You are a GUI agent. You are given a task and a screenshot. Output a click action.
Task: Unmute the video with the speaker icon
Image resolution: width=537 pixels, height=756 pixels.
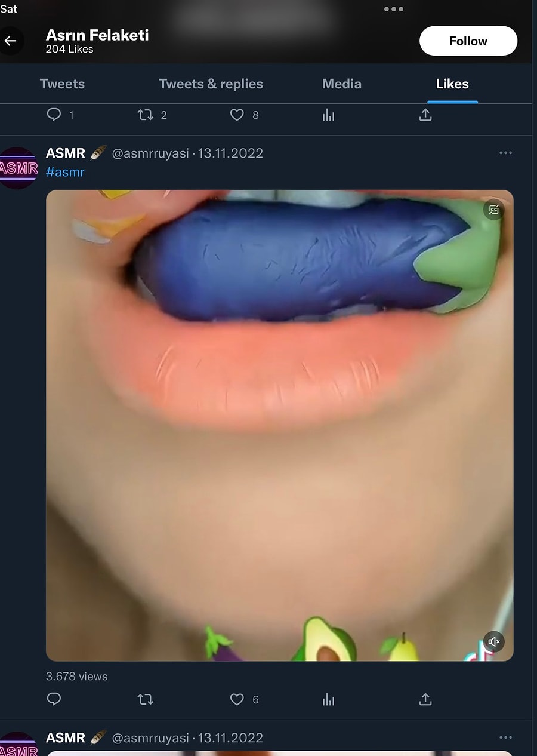494,642
